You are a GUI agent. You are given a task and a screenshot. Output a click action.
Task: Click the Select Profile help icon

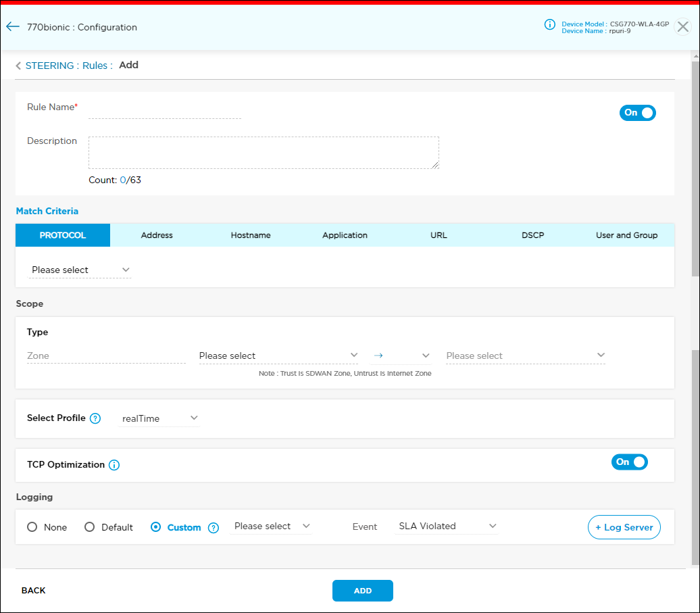pos(95,418)
